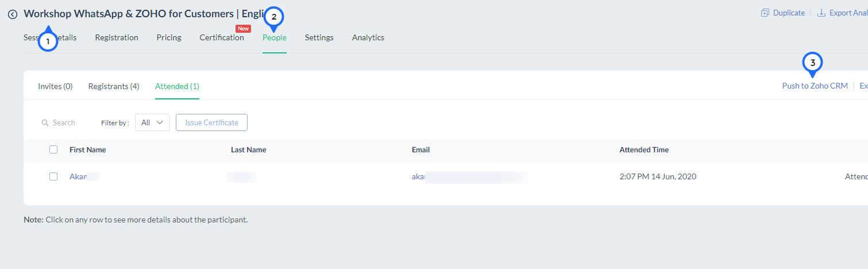Click the Last Name column header
Viewport: 868px width, 269px height.
[x=249, y=149]
